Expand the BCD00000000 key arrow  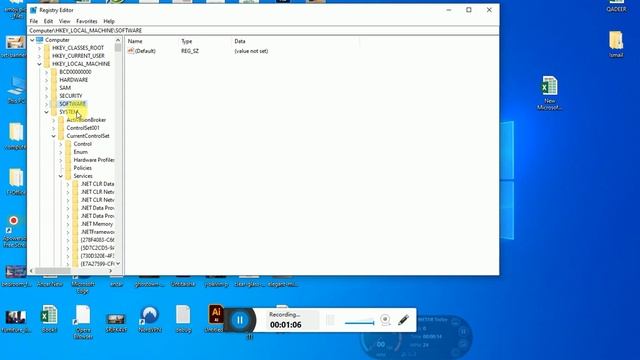pos(47,72)
